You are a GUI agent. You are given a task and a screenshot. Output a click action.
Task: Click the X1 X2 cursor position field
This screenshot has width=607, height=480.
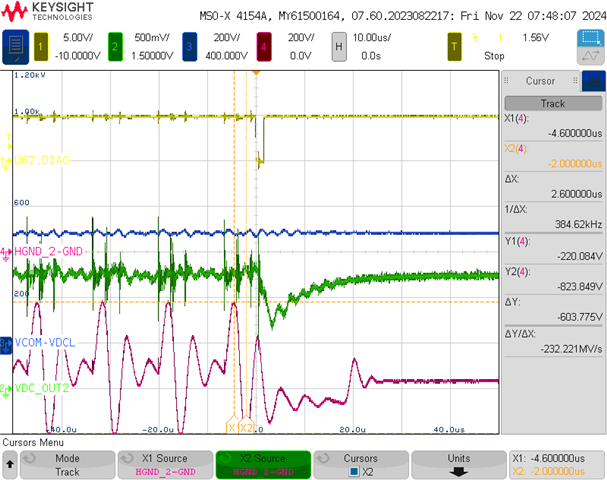(557, 465)
